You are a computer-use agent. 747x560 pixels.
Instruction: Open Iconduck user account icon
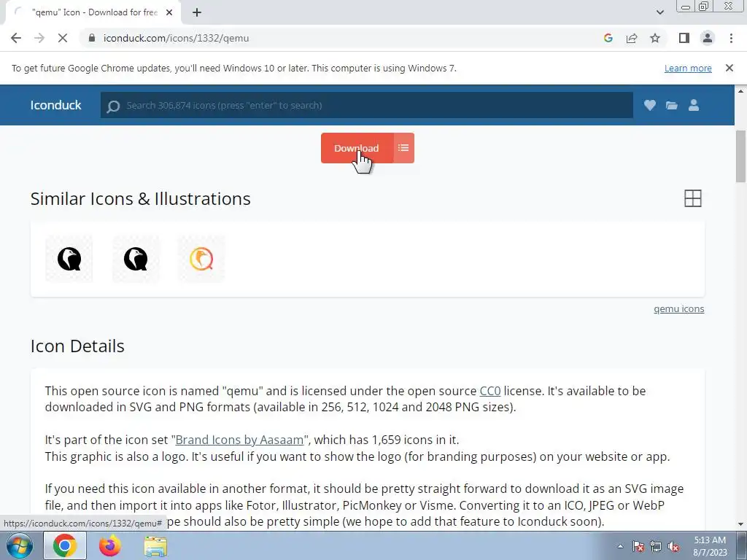pos(694,105)
